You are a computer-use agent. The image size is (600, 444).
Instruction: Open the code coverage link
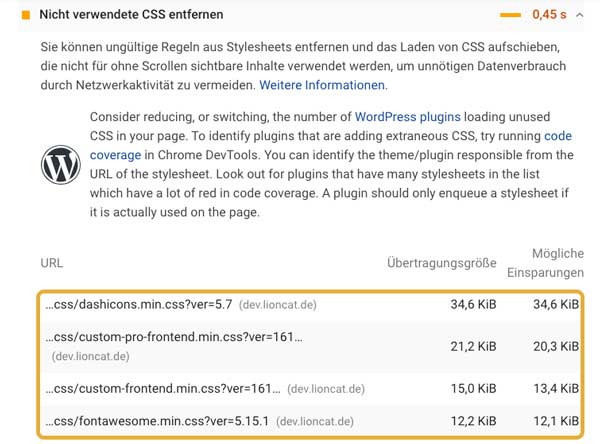pyautogui.click(x=331, y=145)
